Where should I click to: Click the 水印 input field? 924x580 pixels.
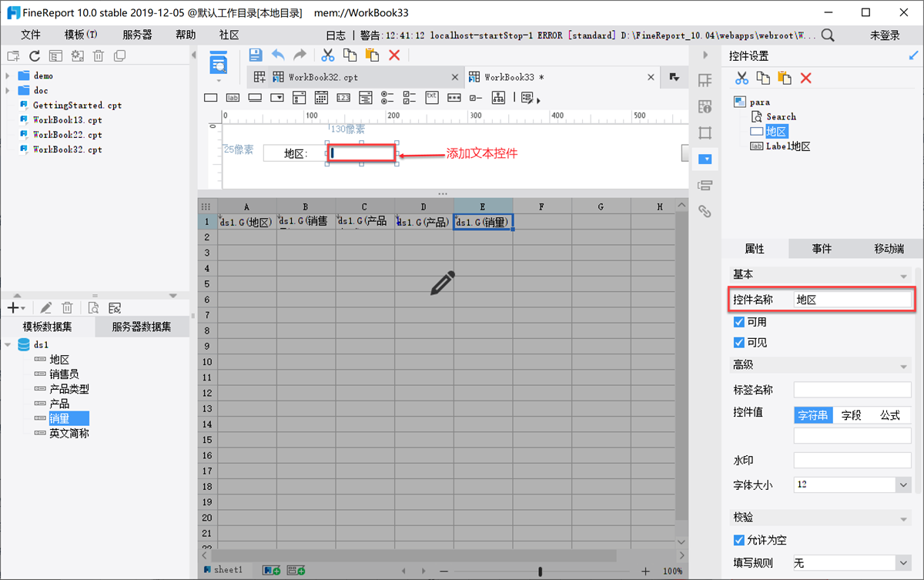(x=852, y=460)
